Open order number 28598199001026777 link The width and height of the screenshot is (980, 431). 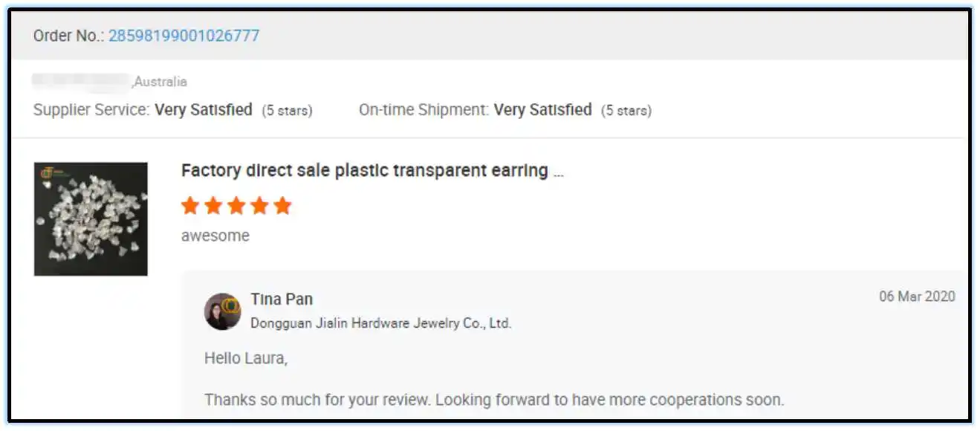pos(184,36)
